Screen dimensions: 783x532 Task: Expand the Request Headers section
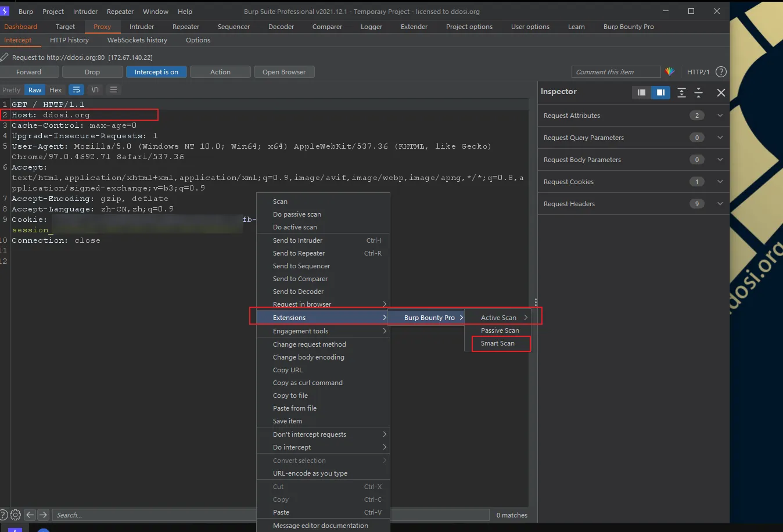[x=720, y=204]
